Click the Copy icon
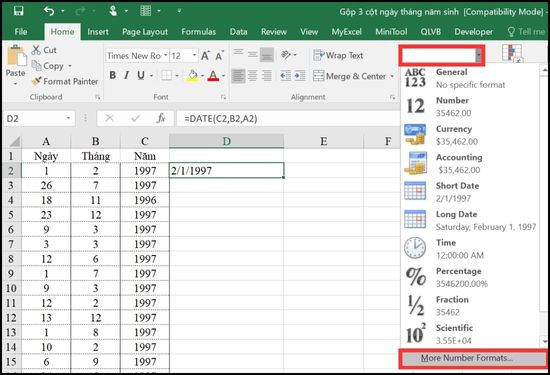 tap(36, 66)
